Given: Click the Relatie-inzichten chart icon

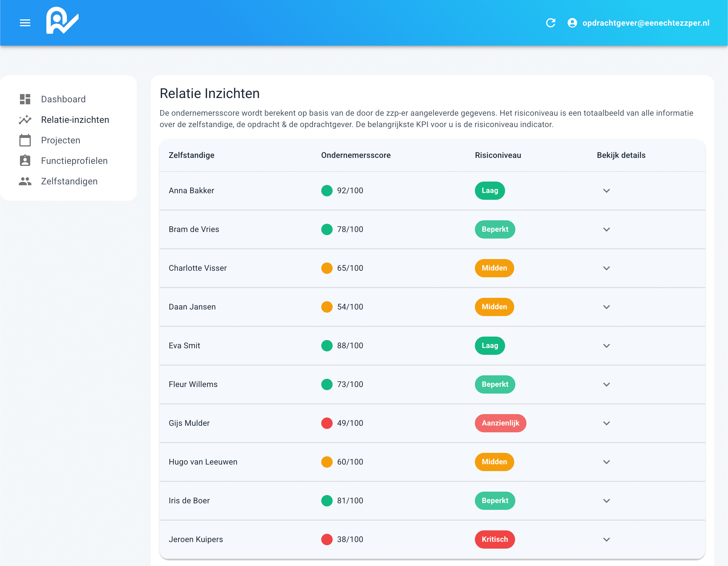Looking at the screenshot, I should (25, 120).
